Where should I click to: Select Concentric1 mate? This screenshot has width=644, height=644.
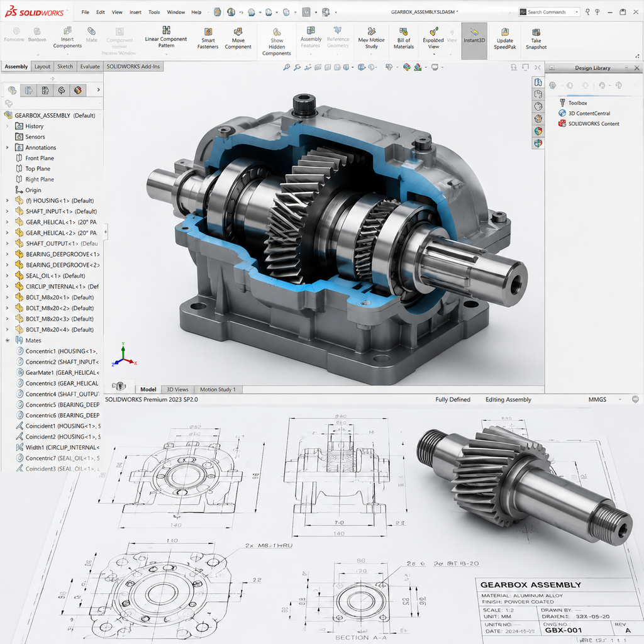[x=57, y=351]
